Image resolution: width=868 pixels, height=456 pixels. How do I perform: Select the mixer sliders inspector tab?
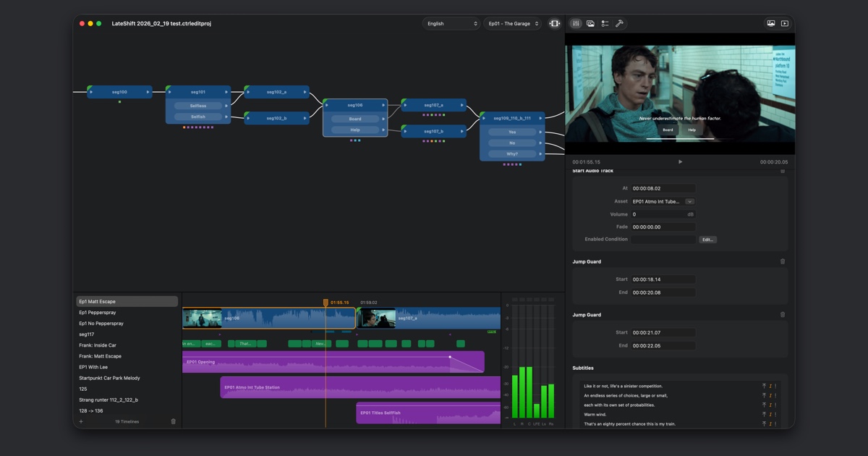(576, 23)
